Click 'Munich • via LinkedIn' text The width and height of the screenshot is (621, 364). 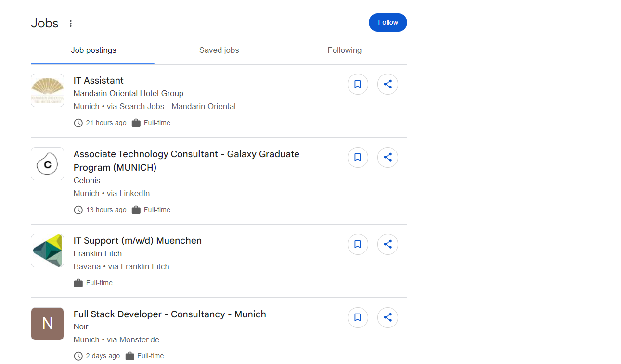(112, 193)
